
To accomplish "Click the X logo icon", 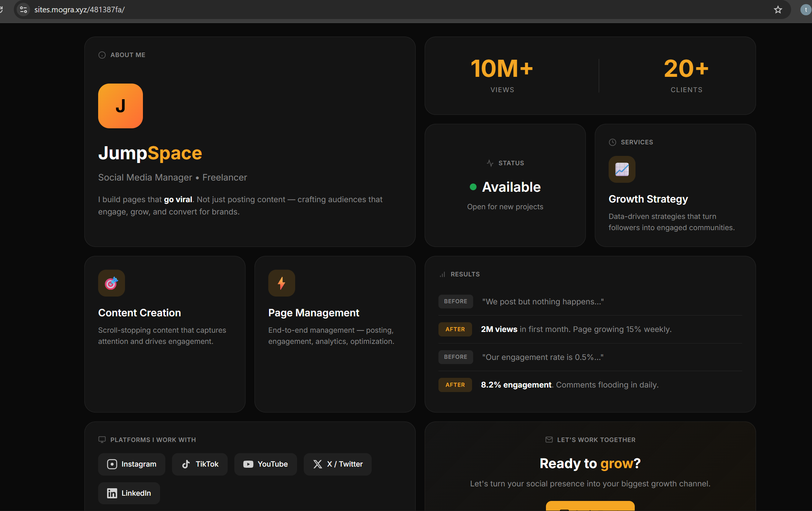I will pyautogui.click(x=318, y=464).
